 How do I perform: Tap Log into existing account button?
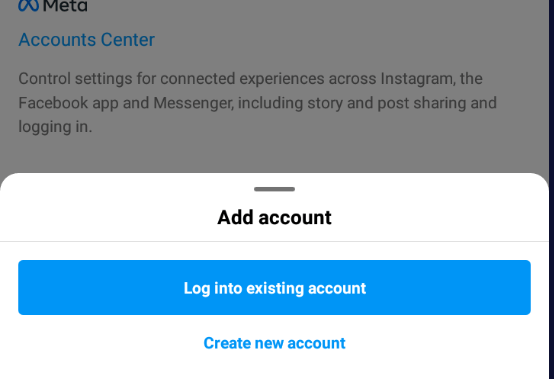(275, 288)
